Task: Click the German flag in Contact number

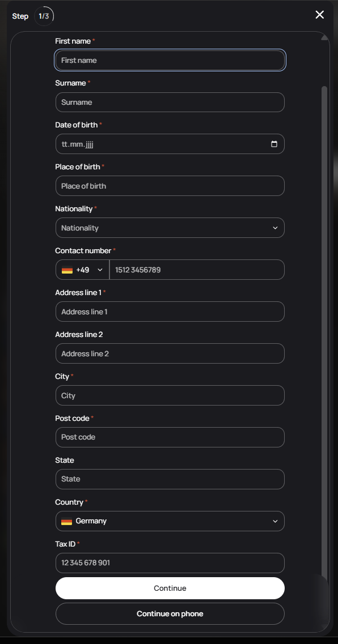Action: click(x=67, y=270)
